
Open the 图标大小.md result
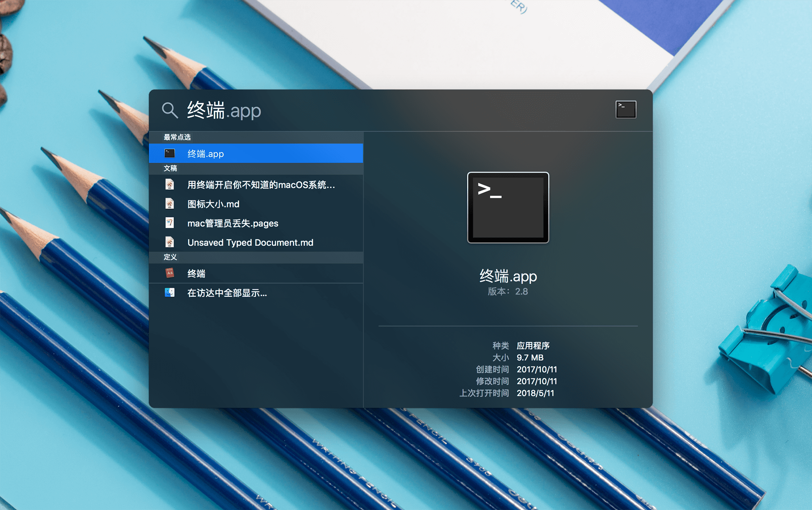[256, 204]
